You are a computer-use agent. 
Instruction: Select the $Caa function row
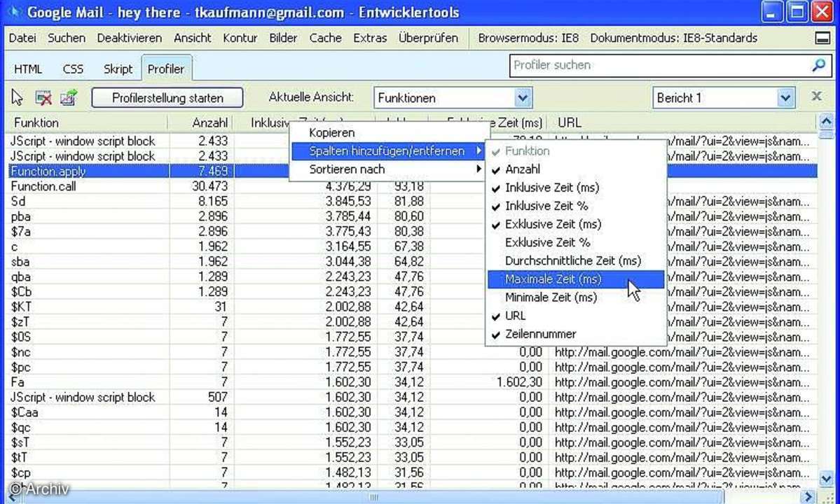pyautogui.click(x=413, y=412)
